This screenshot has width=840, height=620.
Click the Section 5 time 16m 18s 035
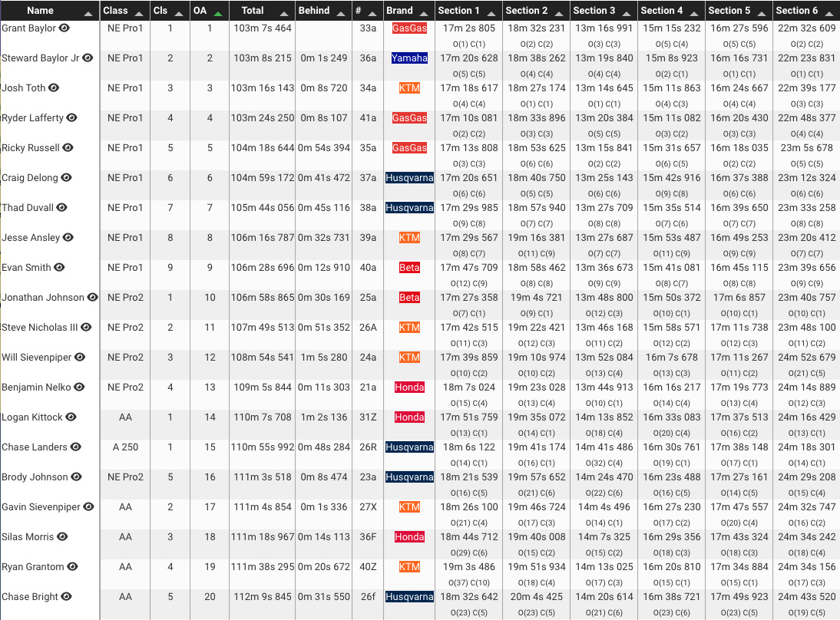[739, 148]
